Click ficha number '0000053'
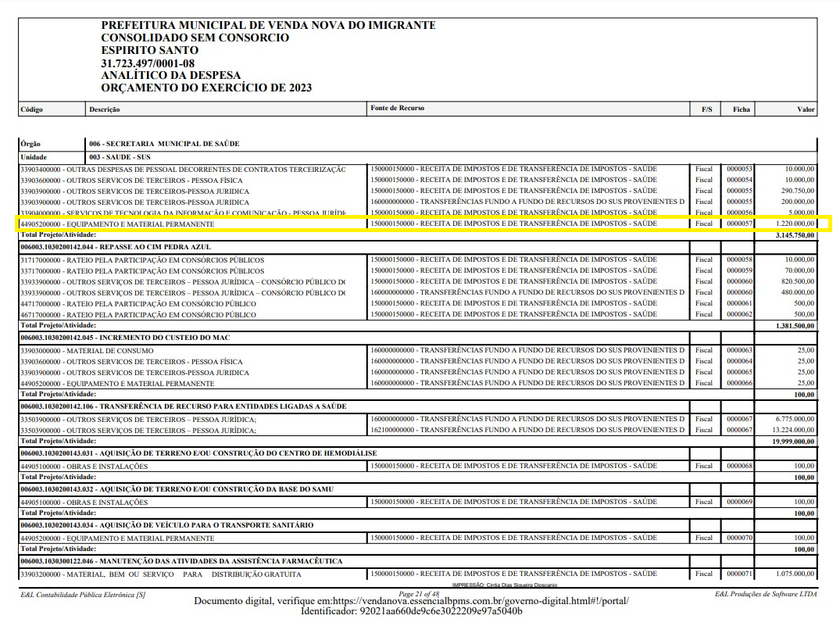This screenshot has height=619, width=840. pyautogui.click(x=739, y=169)
